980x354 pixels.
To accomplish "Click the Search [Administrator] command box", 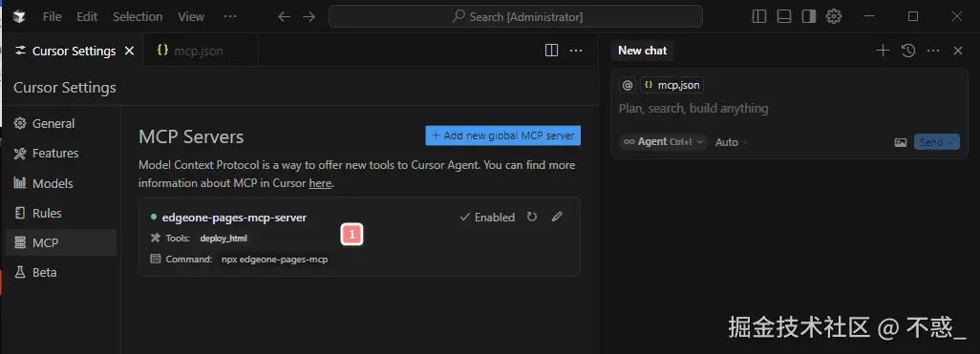I will (516, 17).
